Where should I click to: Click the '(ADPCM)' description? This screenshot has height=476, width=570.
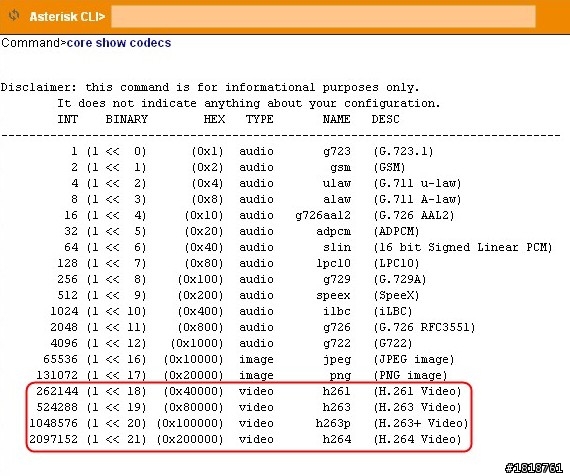pyautogui.click(x=397, y=231)
